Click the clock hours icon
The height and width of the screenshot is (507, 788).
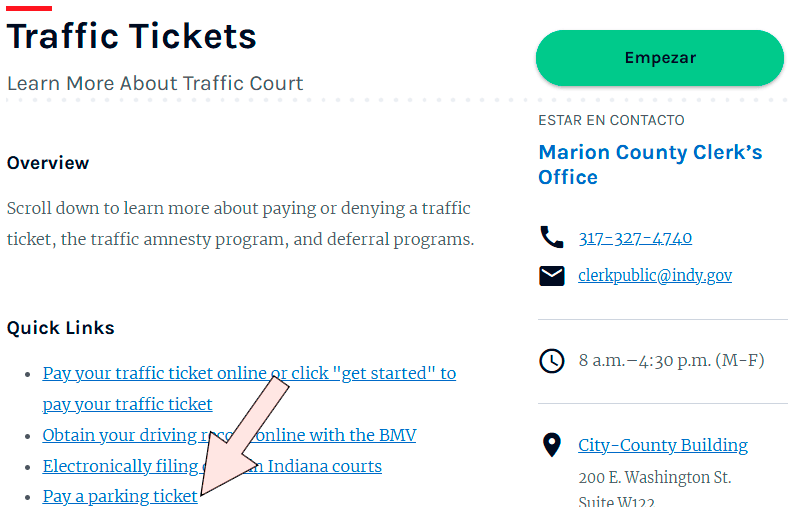tap(551, 360)
